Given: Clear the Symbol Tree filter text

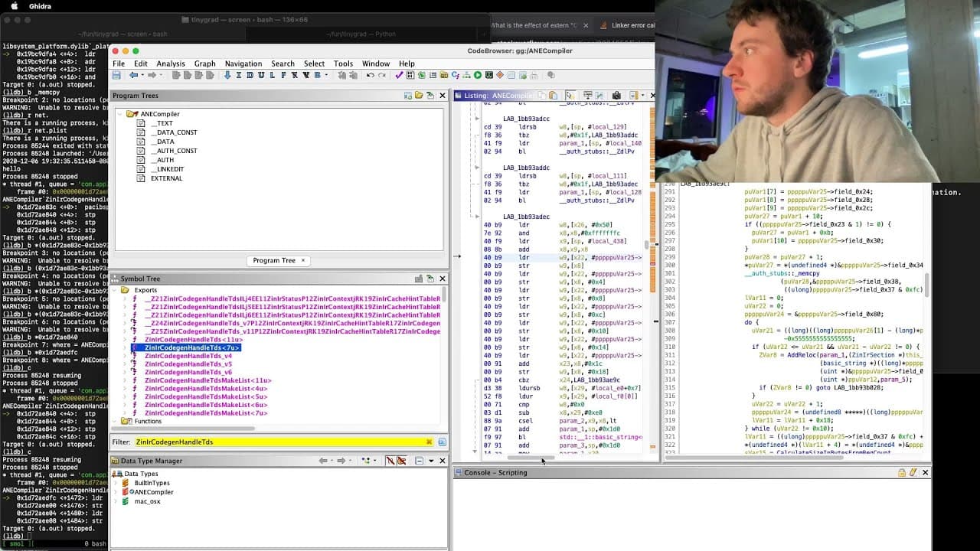Looking at the screenshot, I should coord(429,442).
